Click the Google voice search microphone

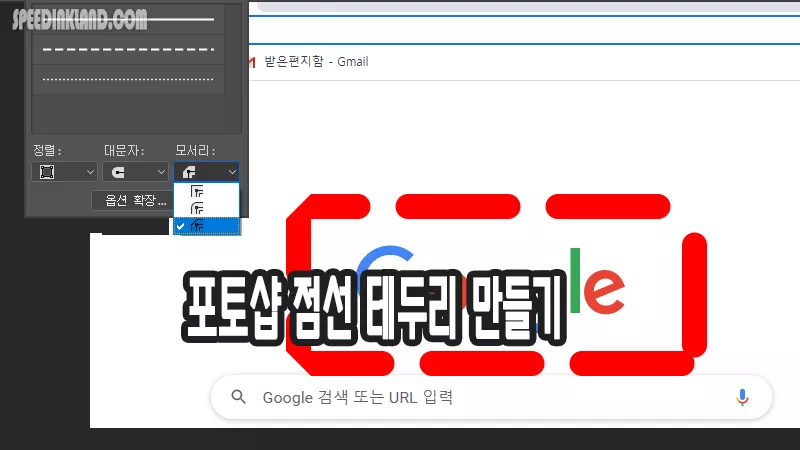pyautogui.click(x=742, y=397)
